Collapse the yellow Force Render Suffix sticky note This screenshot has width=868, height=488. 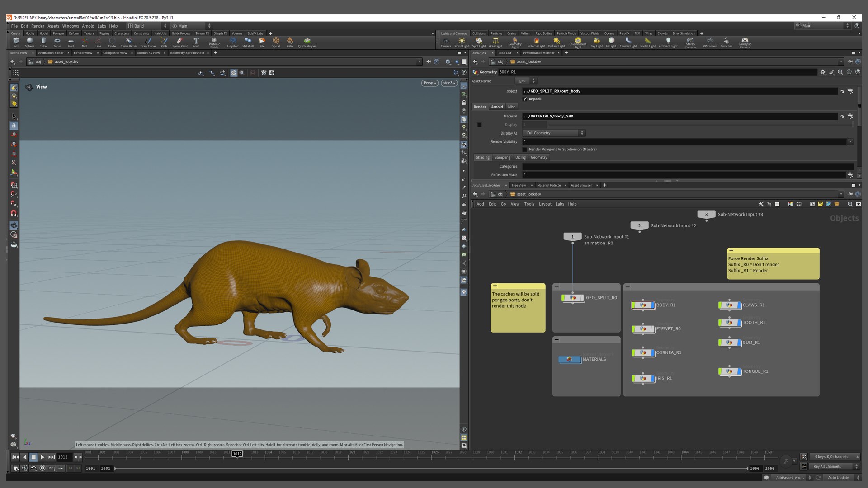(731, 250)
